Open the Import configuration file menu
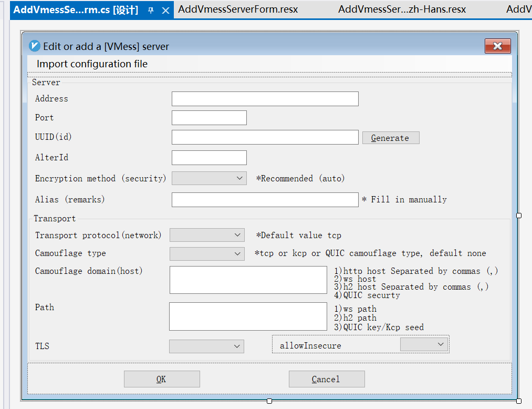 click(x=92, y=64)
